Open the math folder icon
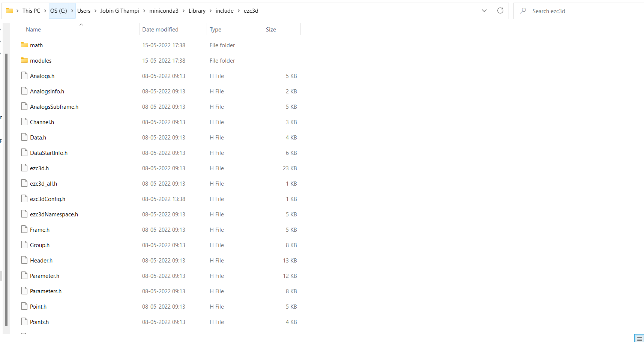644x342 pixels. coord(24,45)
